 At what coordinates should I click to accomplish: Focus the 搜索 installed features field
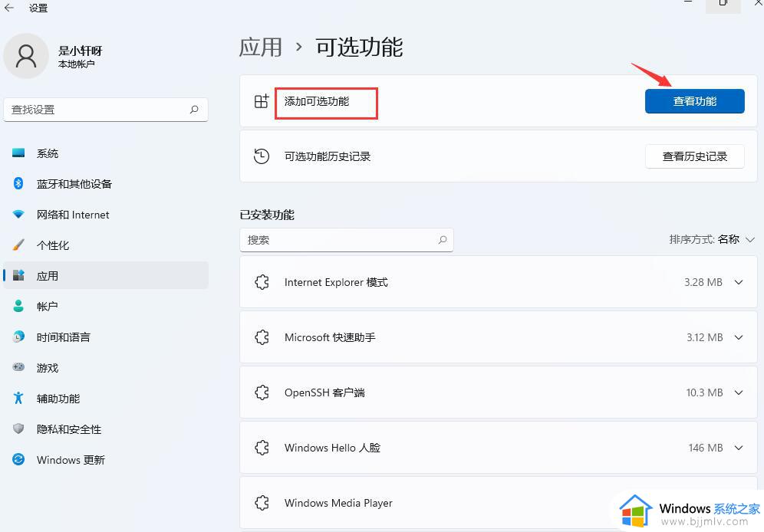pyautogui.click(x=347, y=240)
